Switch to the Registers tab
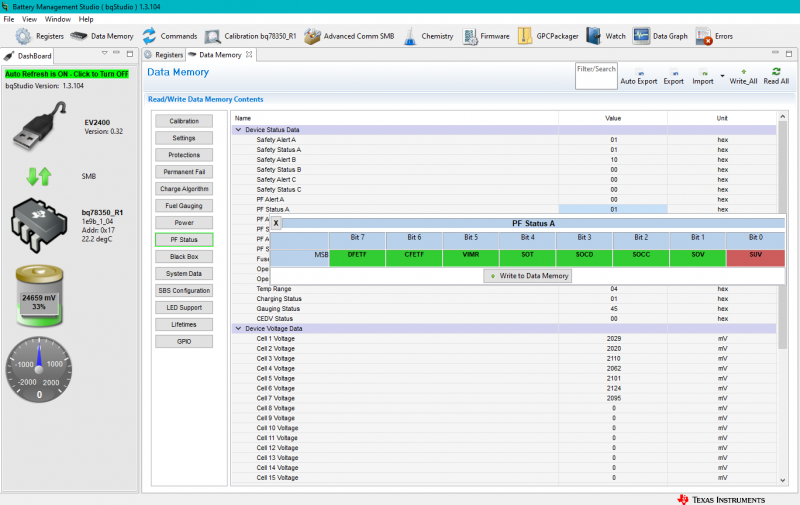This screenshot has height=505, width=800. click(x=164, y=55)
